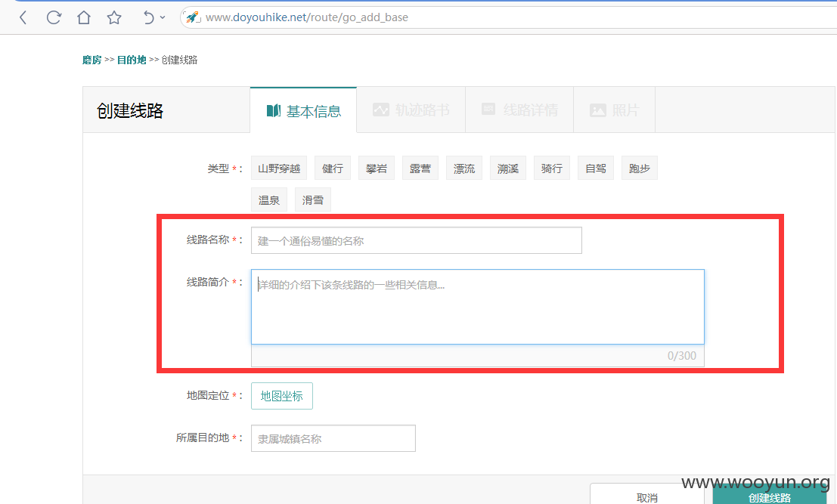Select route type 自驾
Image resolution: width=837 pixels, height=504 pixels.
click(x=596, y=168)
